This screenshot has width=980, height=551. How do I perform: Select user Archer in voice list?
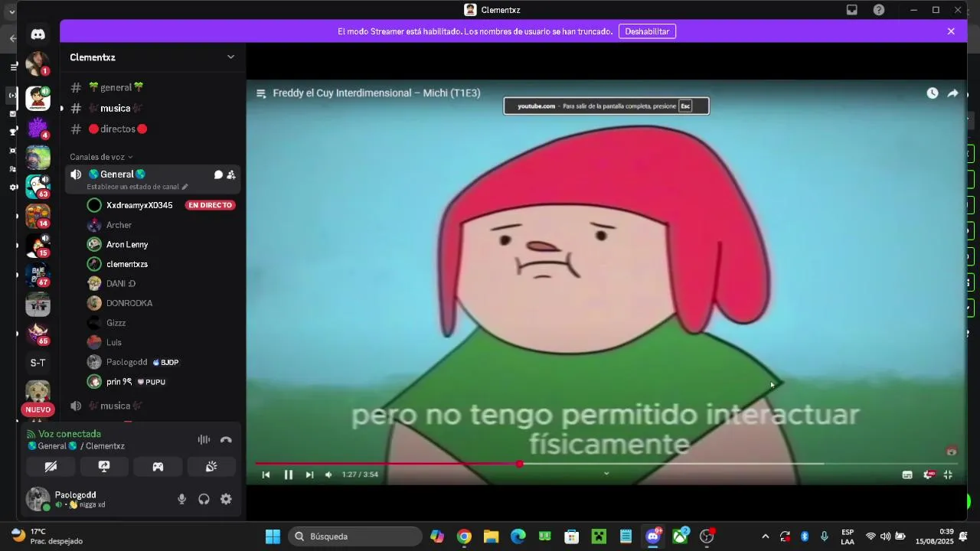click(119, 225)
